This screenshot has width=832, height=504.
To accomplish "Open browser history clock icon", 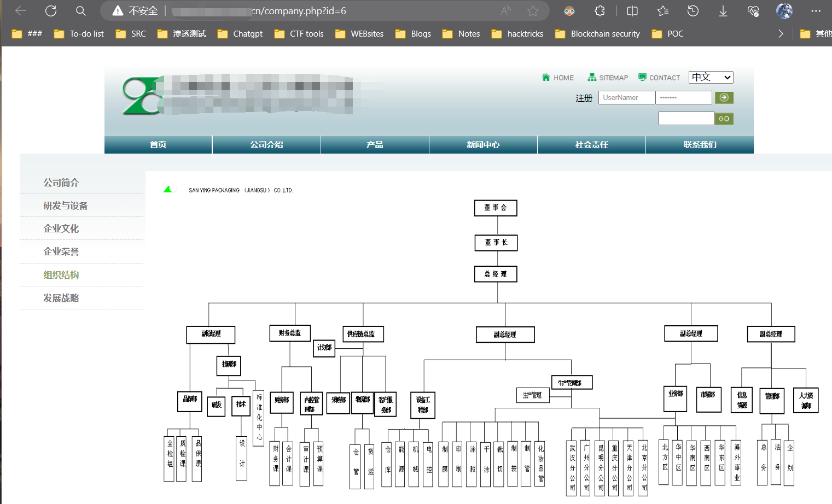I will (693, 11).
